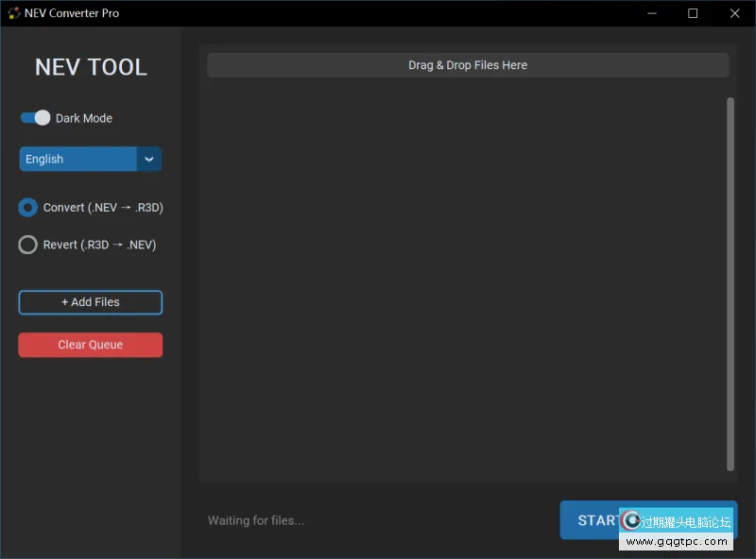Click the + Add Files button
The width and height of the screenshot is (756, 559).
pyautogui.click(x=91, y=302)
